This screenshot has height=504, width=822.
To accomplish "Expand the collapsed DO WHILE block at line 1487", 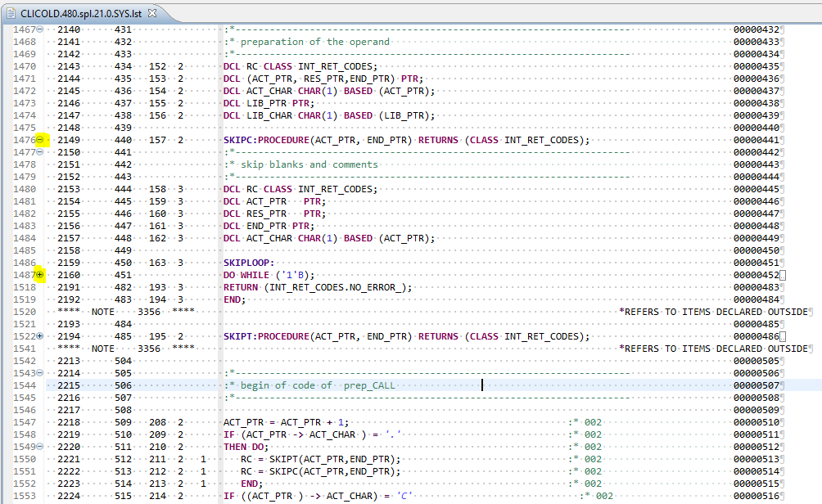I will (40, 275).
